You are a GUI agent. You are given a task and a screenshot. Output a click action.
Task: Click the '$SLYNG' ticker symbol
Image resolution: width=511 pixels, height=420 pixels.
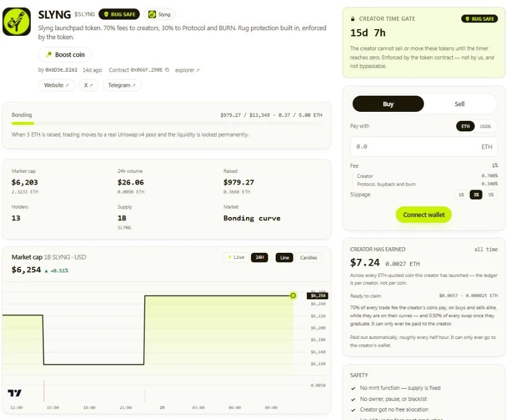click(84, 15)
